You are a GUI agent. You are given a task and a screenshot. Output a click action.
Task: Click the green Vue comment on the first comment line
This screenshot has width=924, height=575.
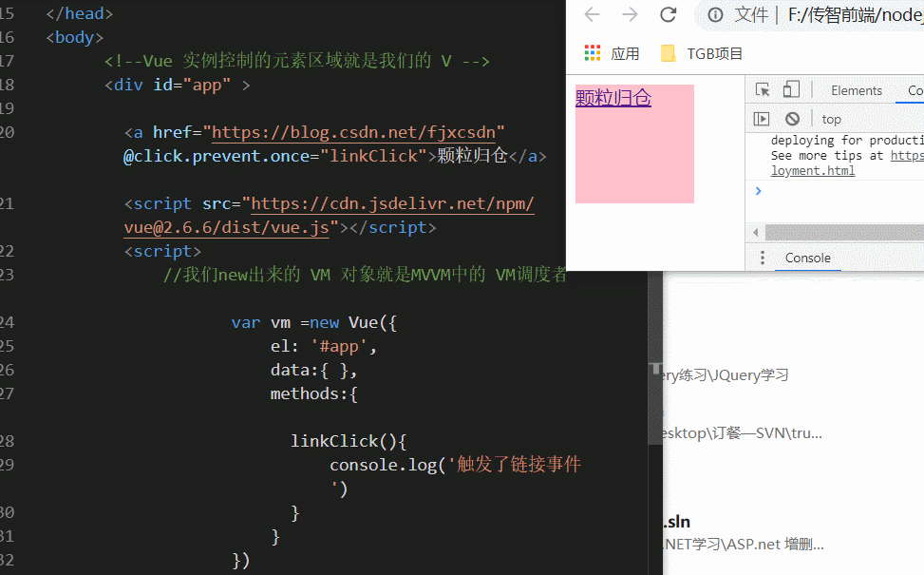(297, 61)
